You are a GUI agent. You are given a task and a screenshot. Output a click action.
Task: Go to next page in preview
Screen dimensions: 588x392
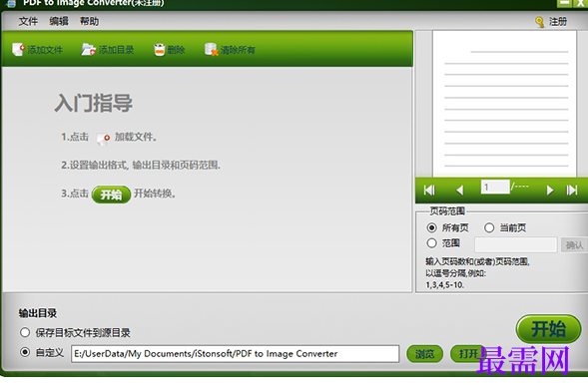tap(550, 191)
